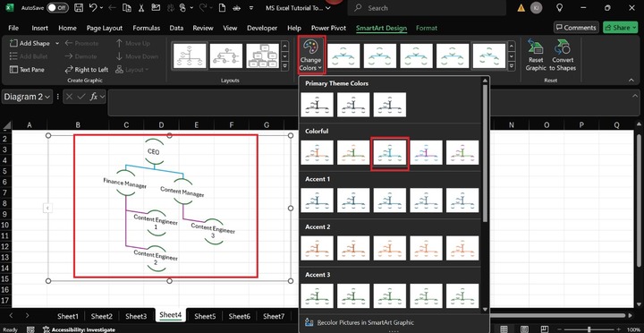The height and width of the screenshot is (333, 644).
Task: Toggle the Text Pane button
Action: [27, 70]
